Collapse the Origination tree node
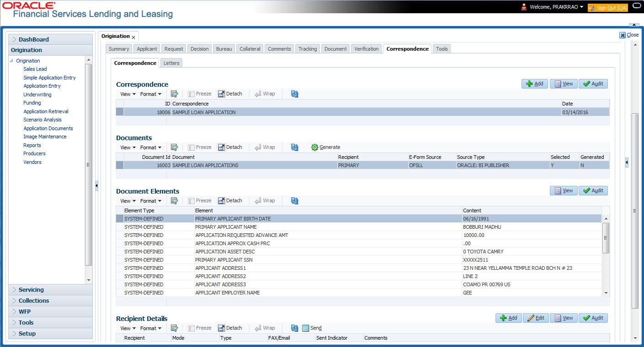This screenshot has height=347, width=644. tap(11, 61)
